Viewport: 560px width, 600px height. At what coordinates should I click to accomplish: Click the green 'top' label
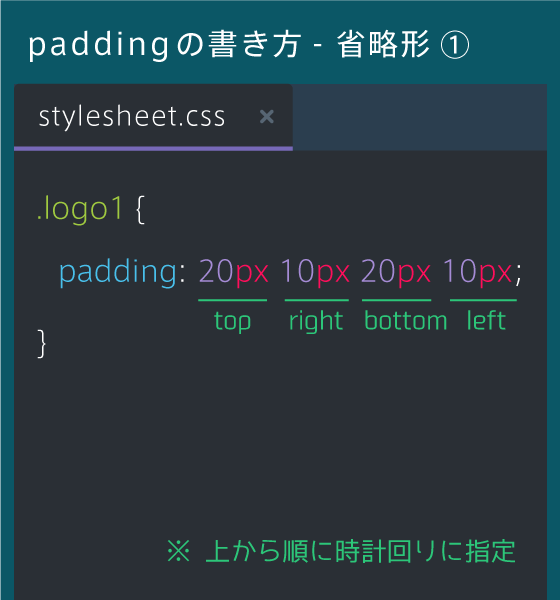click(232, 321)
